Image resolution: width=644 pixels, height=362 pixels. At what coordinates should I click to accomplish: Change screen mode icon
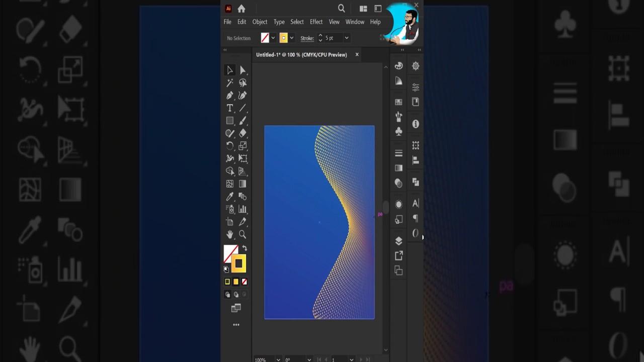236,308
